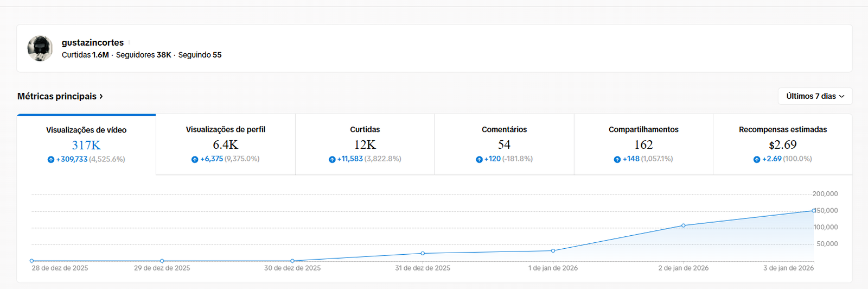Select chart data point for 28 de dez
Screen dimensions: 868x289
pos(31,261)
